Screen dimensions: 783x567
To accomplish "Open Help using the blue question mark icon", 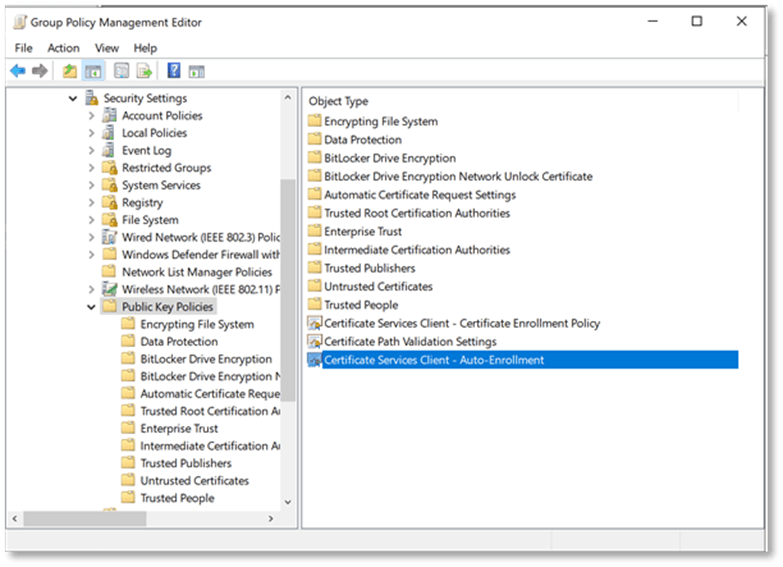I will (173, 71).
